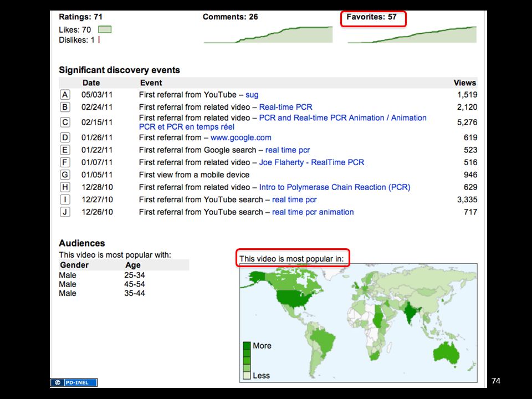Click the red Dislikes bar
The width and height of the screenshot is (532, 399).
(99, 40)
